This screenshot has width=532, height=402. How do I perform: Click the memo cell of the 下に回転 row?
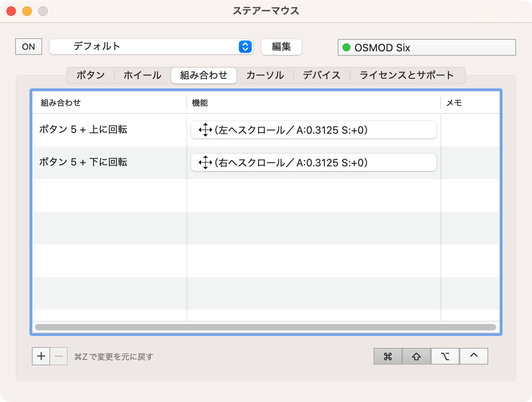(470, 162)
